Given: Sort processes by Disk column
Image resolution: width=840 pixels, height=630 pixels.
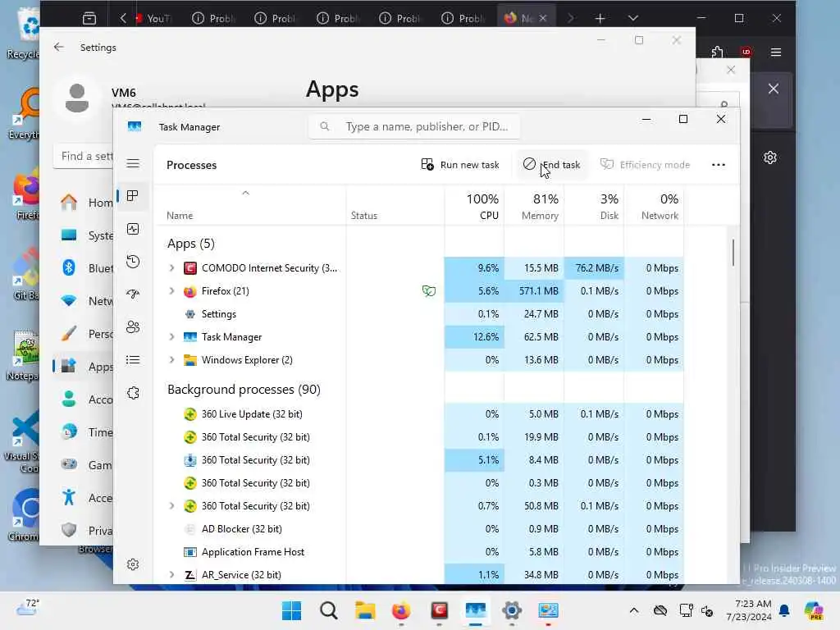Looking at the screenshot, I should click(x=594, y=206).
